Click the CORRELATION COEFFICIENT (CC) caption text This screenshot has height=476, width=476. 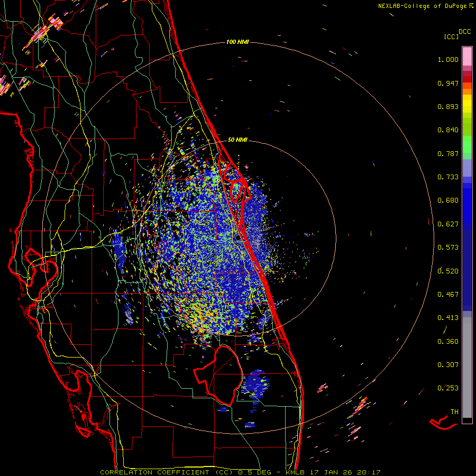[x=167, y=472]
